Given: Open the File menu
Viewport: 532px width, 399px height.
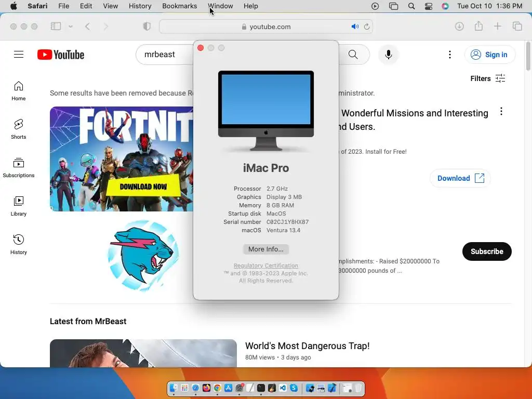Looking at the screenshot, I should click(x=63, y=6).
